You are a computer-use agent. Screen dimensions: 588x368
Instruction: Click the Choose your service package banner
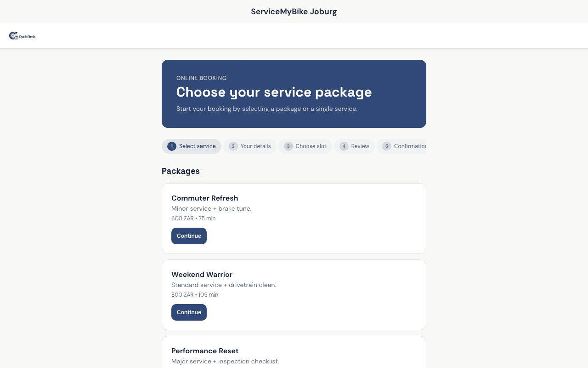[x=294, y=93]
